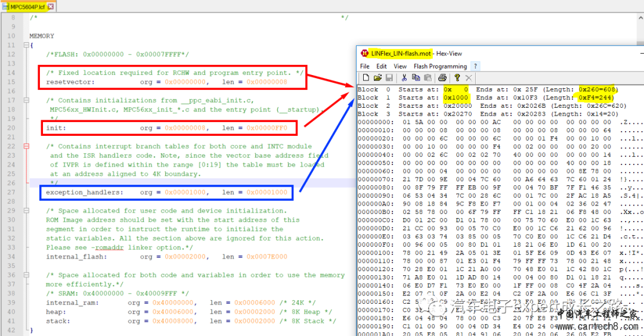Click hex address 00000070: row

click(x=376, y=179)
